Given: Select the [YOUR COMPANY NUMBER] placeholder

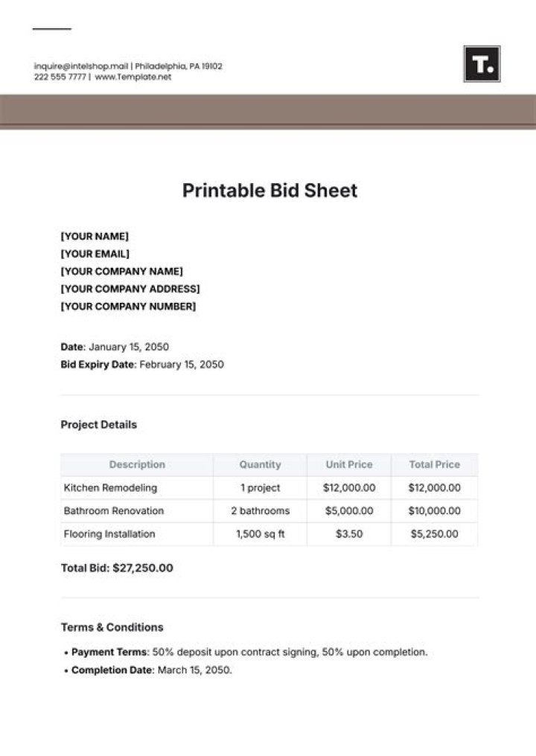Looking at the screenshot, I should [128, 307].
